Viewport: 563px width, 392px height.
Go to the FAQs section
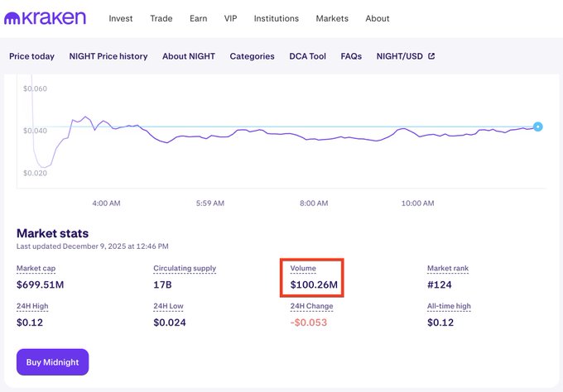pyautogui.click(x=351, y=56)
